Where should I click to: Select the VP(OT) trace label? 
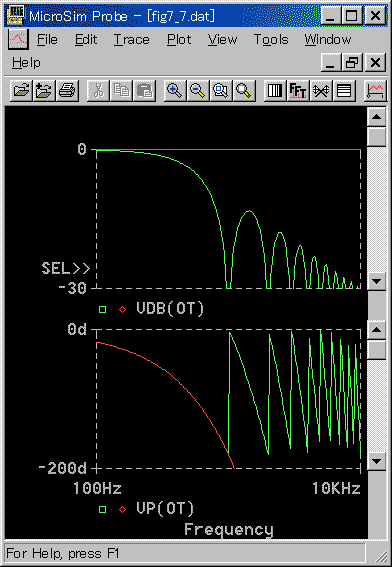(x=165, y=508)
